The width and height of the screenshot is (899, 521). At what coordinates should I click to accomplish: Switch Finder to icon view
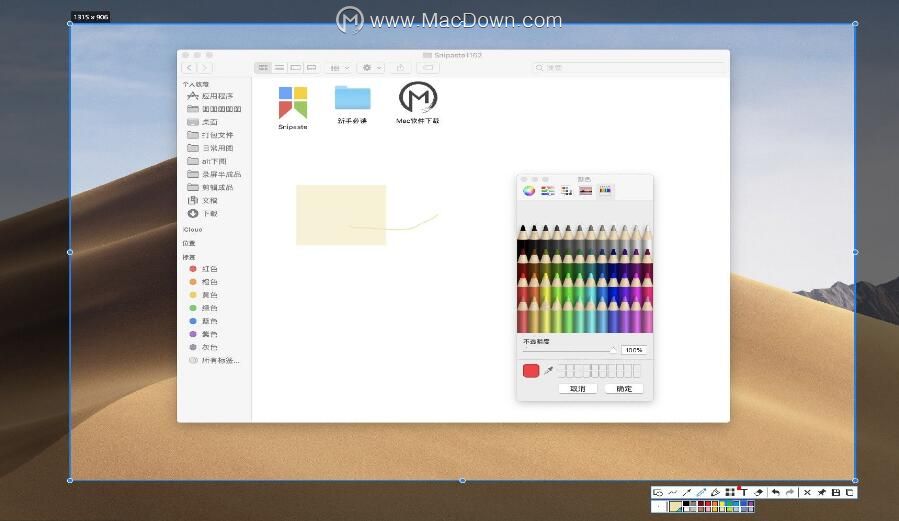click(263, 68)
